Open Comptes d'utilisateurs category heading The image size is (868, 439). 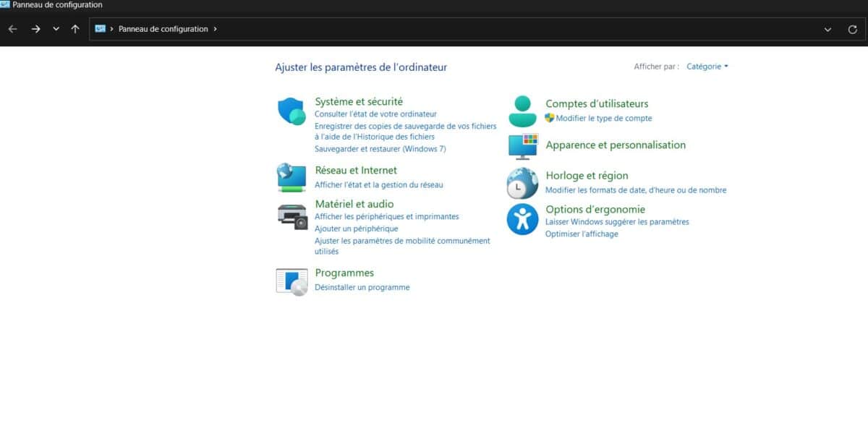click(x=597, y=104)
